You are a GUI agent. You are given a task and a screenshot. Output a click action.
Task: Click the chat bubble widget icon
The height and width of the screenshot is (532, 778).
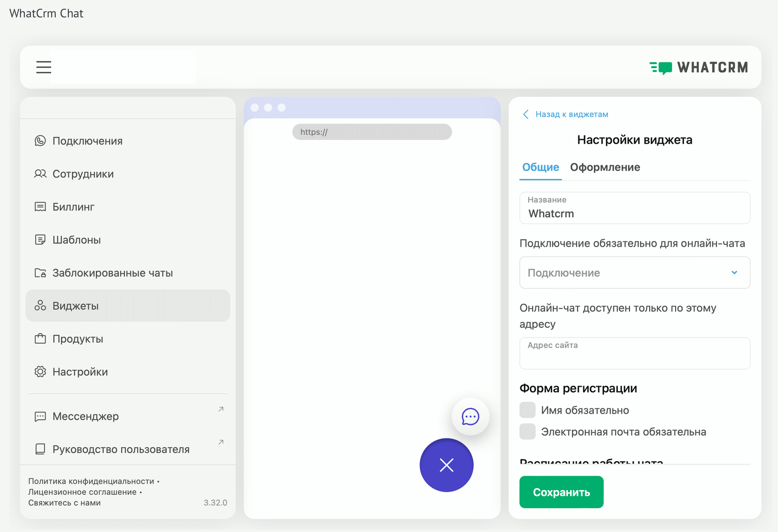[470, 417]
